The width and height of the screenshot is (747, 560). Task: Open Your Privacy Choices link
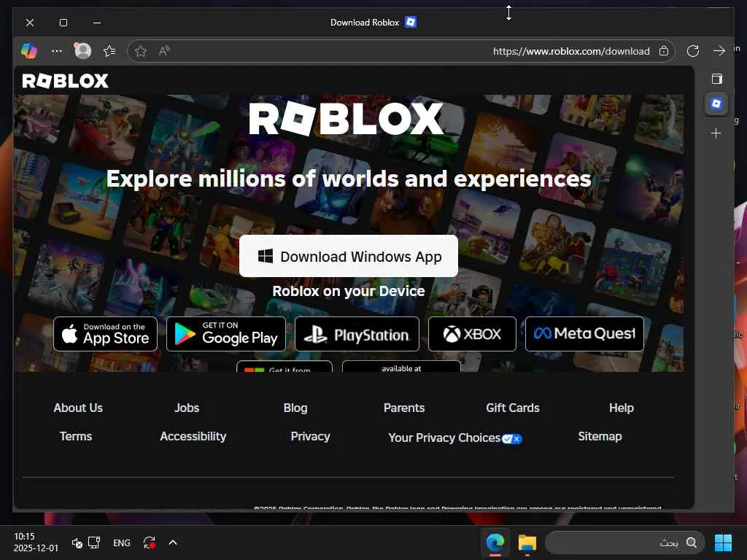(455, 438)
